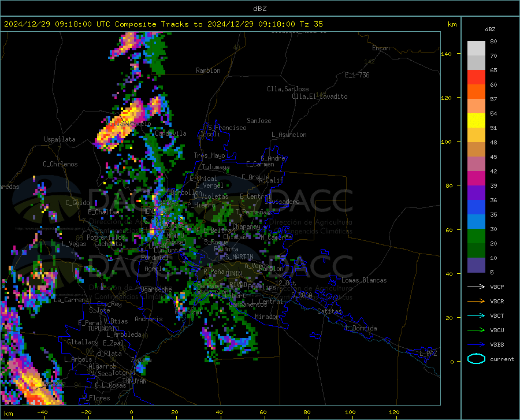Click the 'Lomas_Blancas' map label
The height and width of the screenshot is (420, 520).
pos(364,280)
